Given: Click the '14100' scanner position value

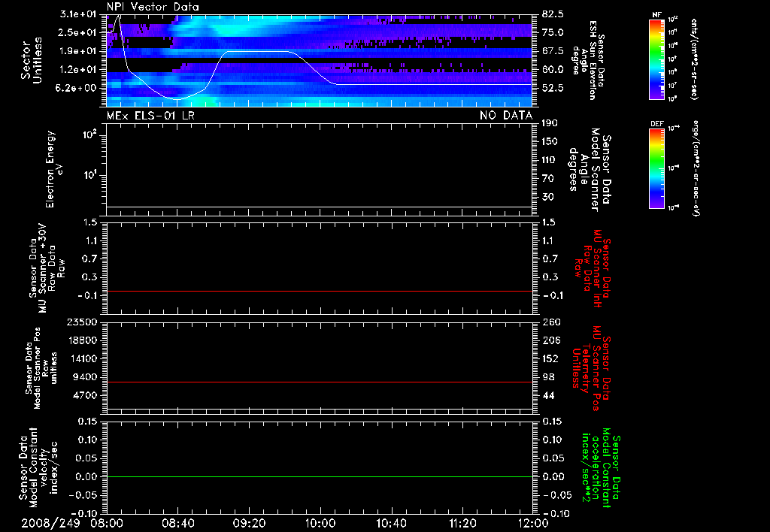Looking at the screenshot, I should 82,358.
